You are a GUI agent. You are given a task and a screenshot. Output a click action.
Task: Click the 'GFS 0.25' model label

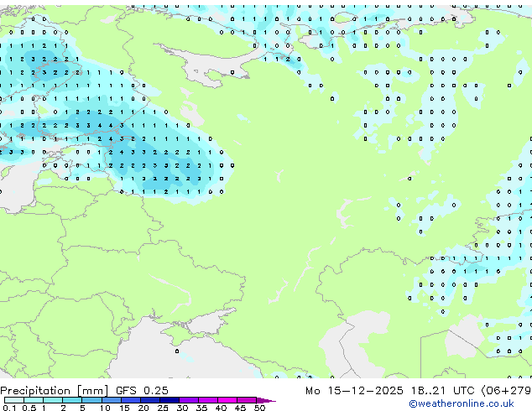coord(142,390)
